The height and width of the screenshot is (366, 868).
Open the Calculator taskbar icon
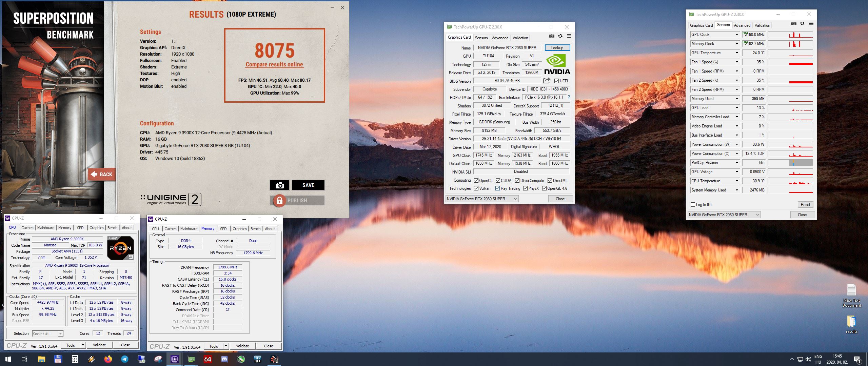click(x=75, y=359)
